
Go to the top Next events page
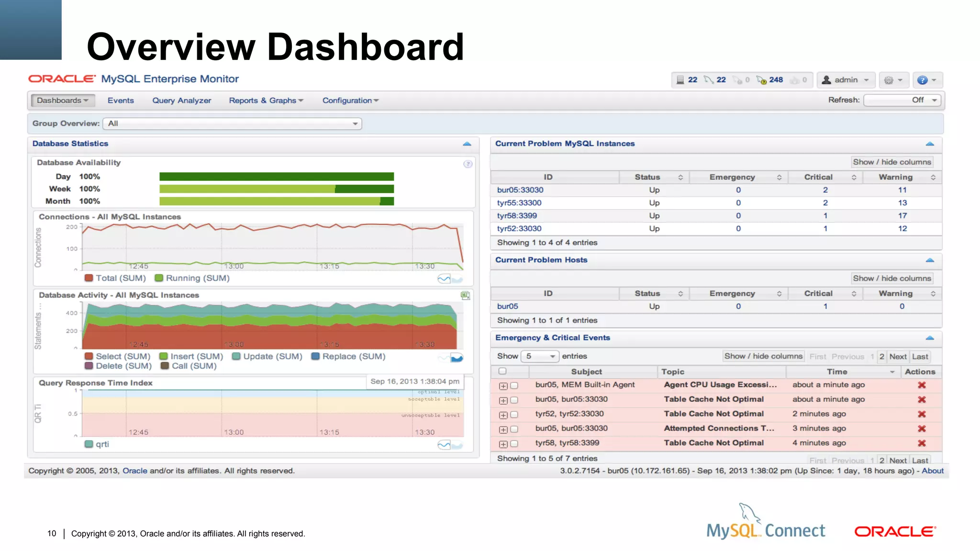898,357
